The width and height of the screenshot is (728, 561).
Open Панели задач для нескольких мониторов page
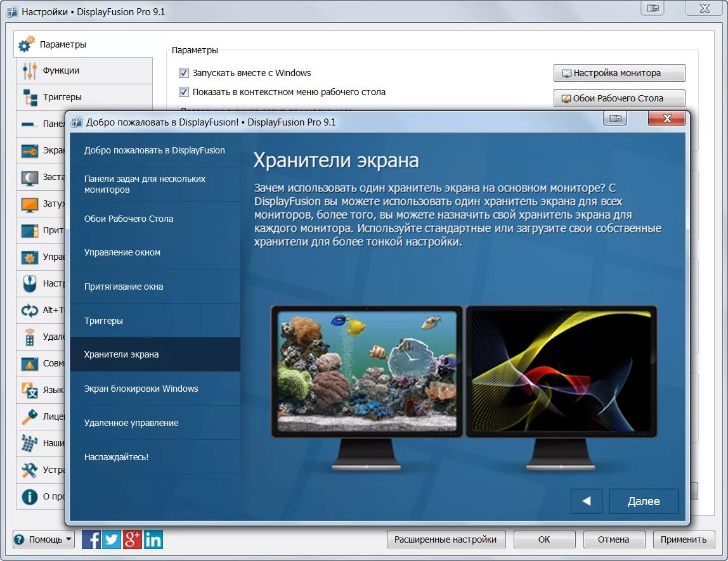[155, 184]
